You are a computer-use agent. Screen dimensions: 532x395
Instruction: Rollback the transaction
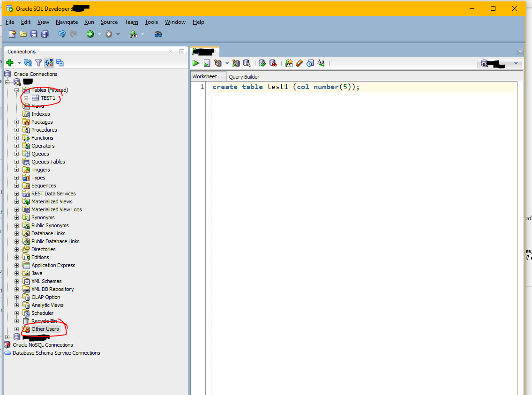tap(273, 63)
